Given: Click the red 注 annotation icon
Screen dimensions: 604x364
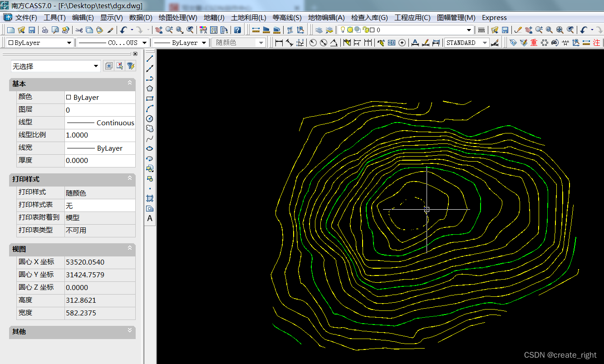Looking at the screenshot, I should (x=596, y=43).
